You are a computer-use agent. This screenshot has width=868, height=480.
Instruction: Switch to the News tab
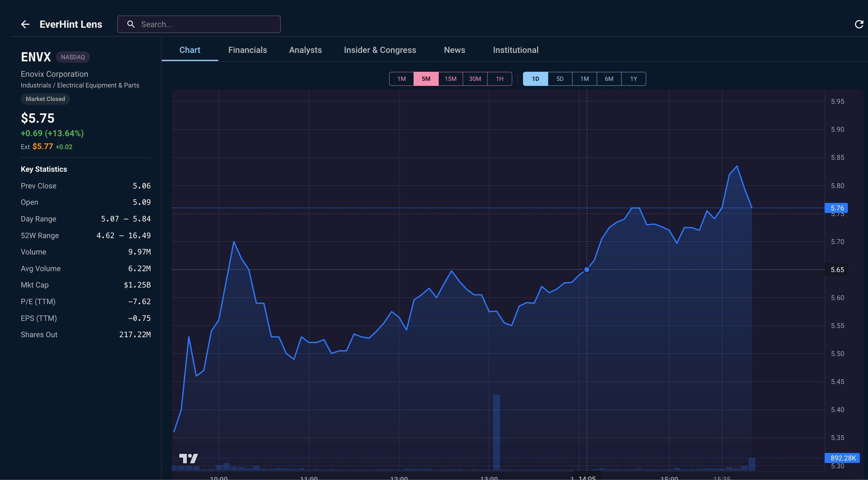(454, 50)
